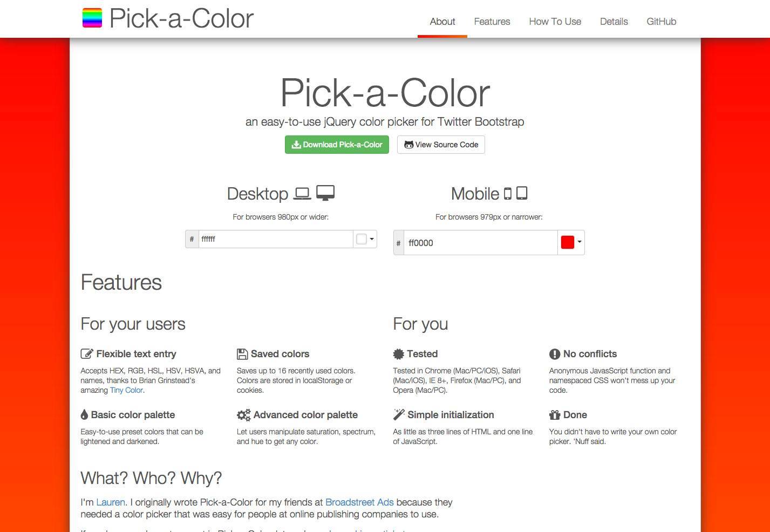Click the Download Pick-a-Color button

(337, 145)
